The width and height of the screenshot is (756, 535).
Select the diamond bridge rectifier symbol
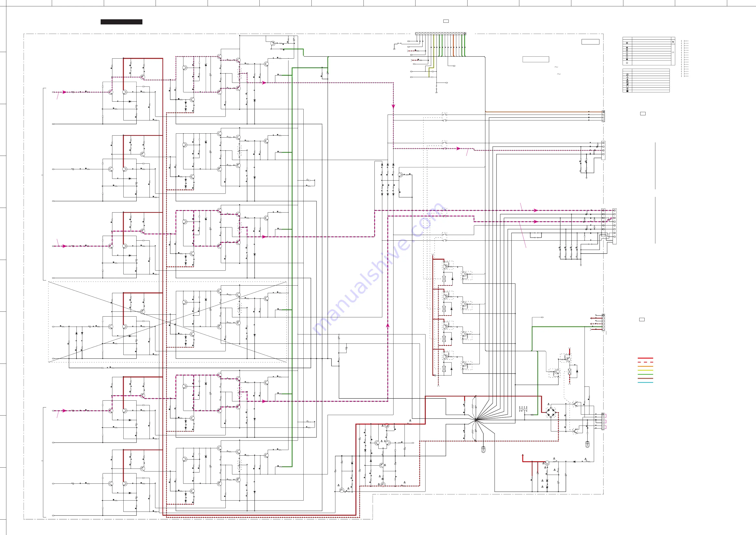[x=551, y=412]
